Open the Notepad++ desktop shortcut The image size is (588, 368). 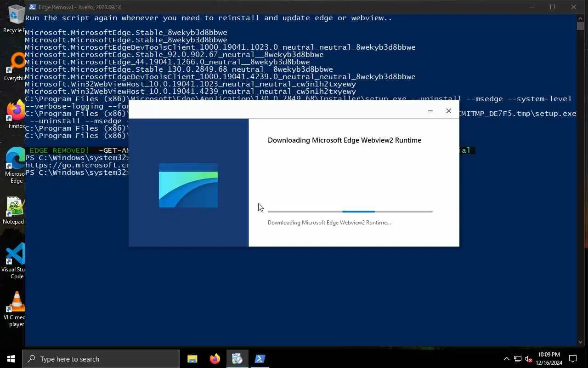(x=15, y=211)
